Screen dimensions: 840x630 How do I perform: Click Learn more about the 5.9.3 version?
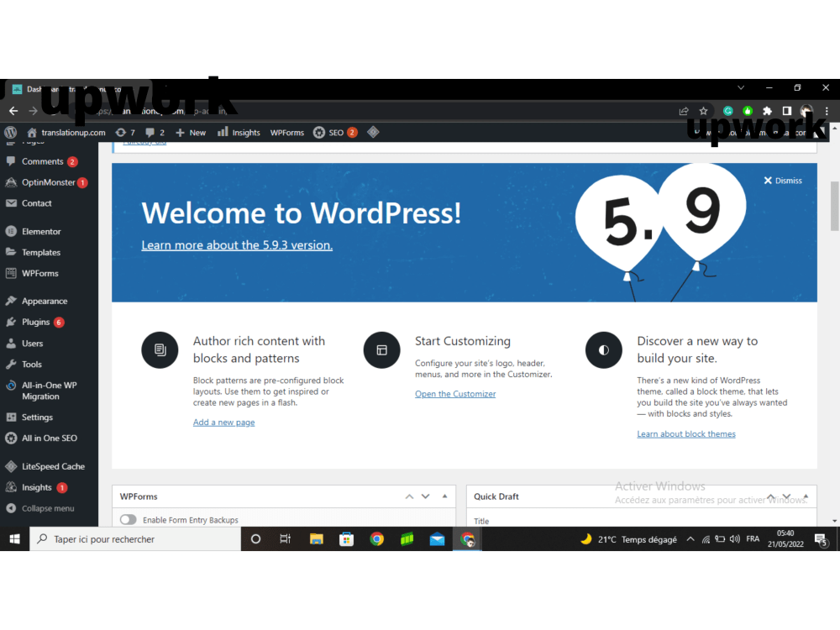point(237,244)
